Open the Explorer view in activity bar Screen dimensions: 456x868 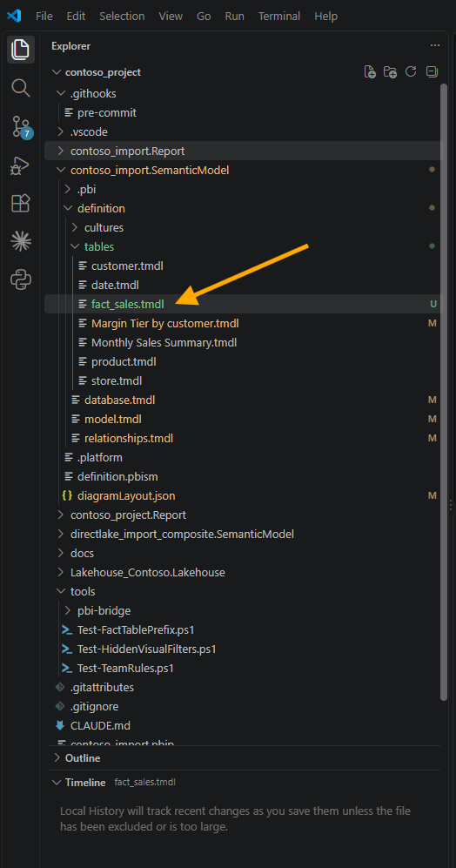click(x=21, y=49)
